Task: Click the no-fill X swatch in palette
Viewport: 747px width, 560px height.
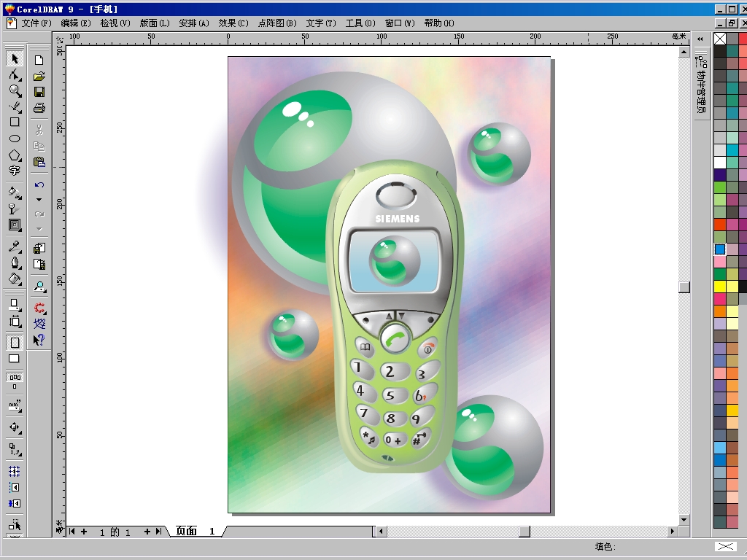Action: click(x=720, y=39)
